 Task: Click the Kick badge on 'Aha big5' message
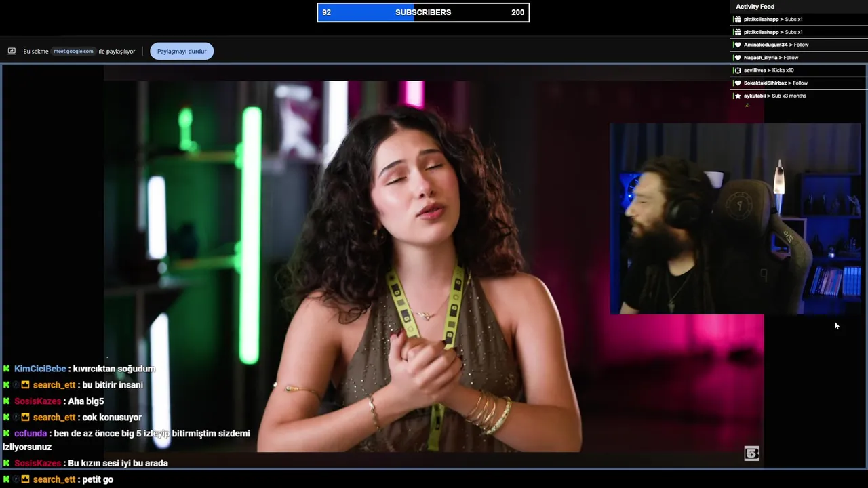click(x=7, y=401)
